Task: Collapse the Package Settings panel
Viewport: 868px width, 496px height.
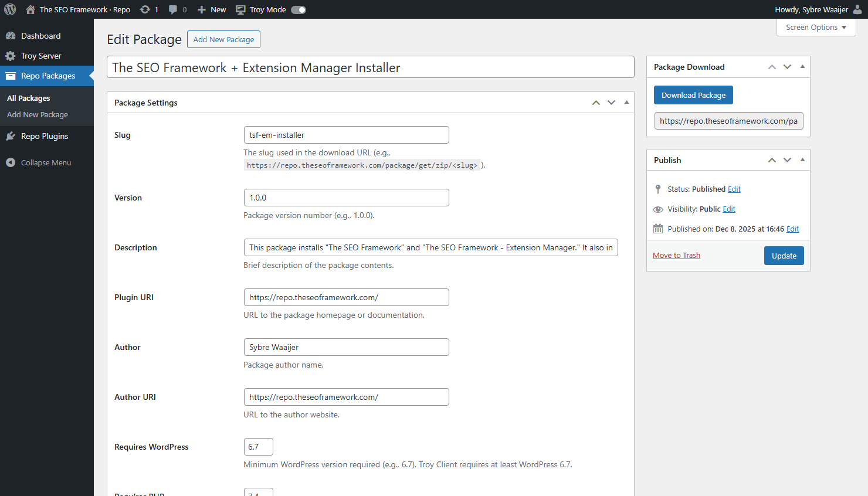Action: 626,102
